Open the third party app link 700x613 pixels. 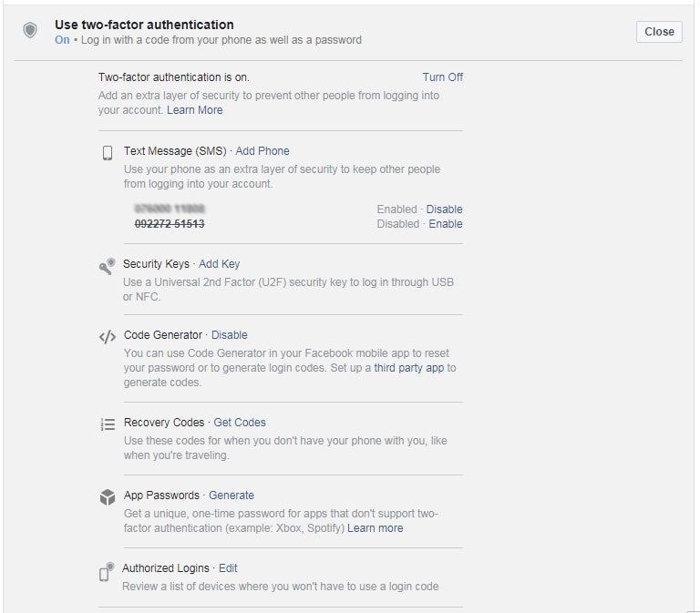click(408, 368)
